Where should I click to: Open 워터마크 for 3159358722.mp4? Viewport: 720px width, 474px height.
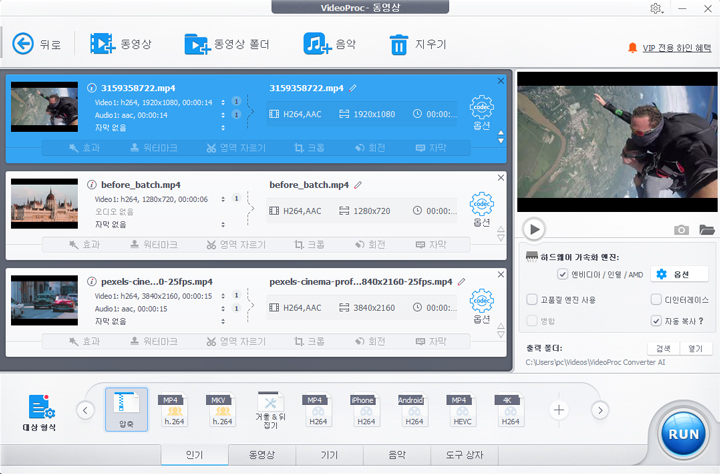click(x=154, y=148)
